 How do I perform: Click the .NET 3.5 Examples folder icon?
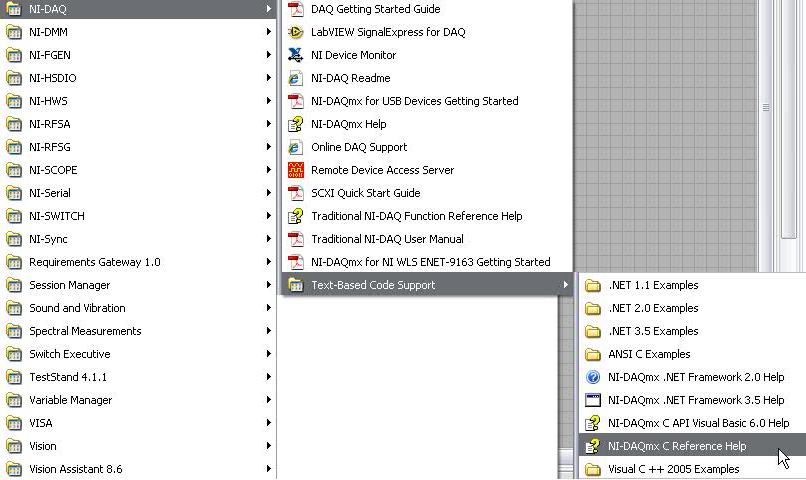pos(593,331)
